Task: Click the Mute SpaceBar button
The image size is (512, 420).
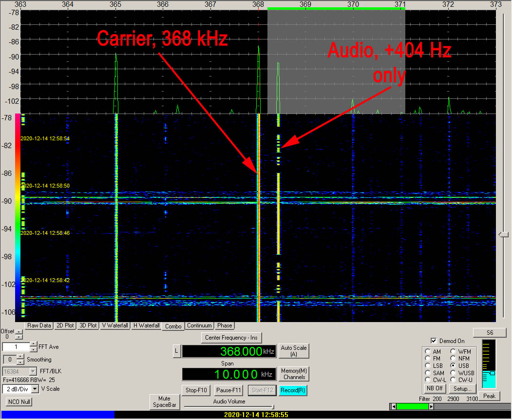Action: click(165, 401)
